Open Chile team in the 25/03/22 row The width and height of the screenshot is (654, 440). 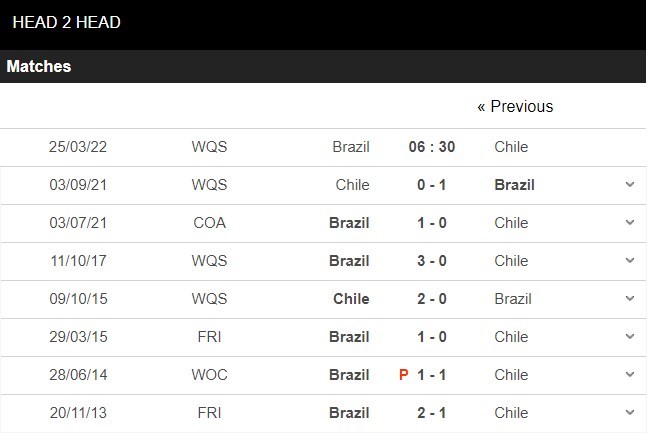click(511, 147)
